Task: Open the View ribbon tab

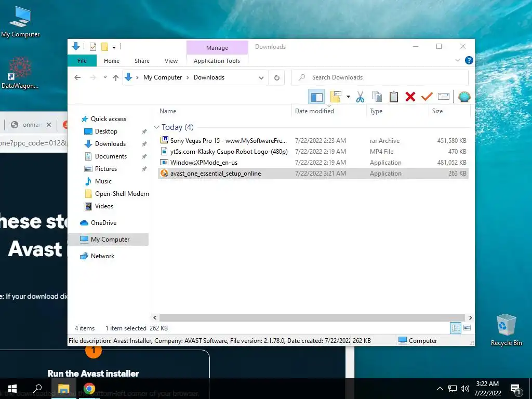Action: [x=171, y=61]
